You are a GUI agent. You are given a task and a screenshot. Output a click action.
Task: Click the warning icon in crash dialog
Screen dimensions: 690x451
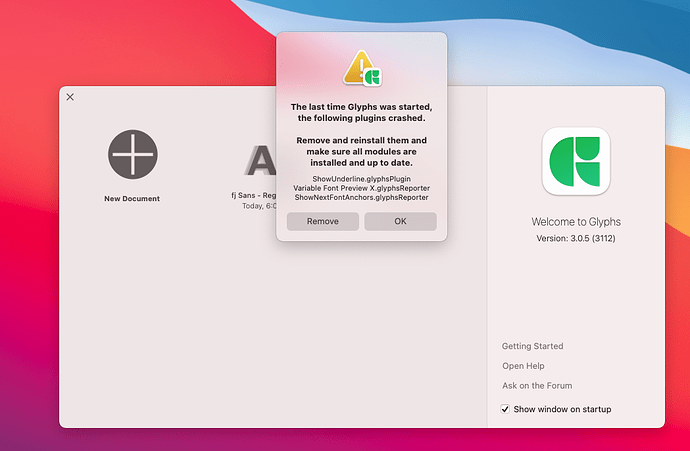pyautogui.click(x=362, y=68)
